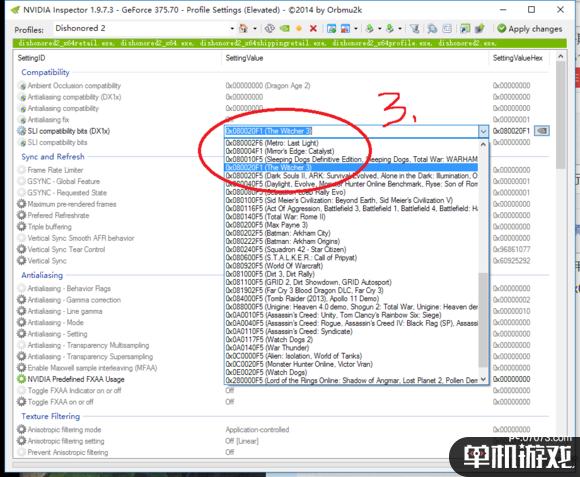Click the SettingValueHex column header
The height and width of the screenshot is (477, 580).
point(517,58)
